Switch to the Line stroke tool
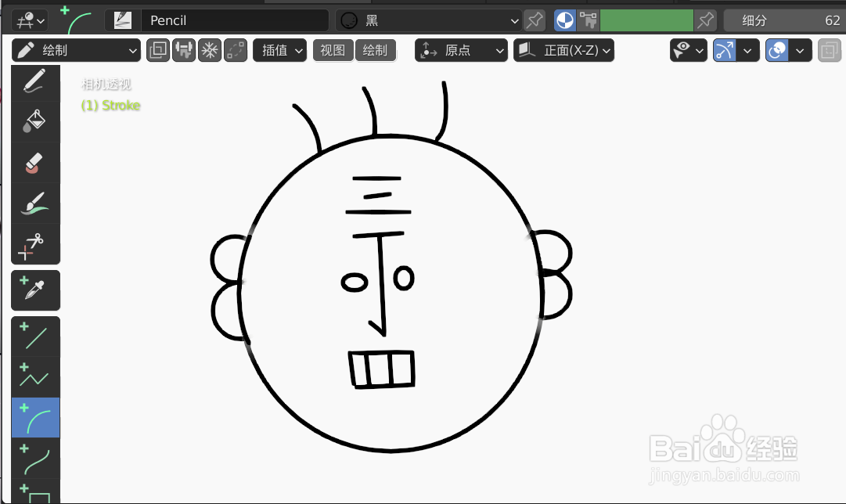Screen dimensions: 846x504 (x=35, y=336)
